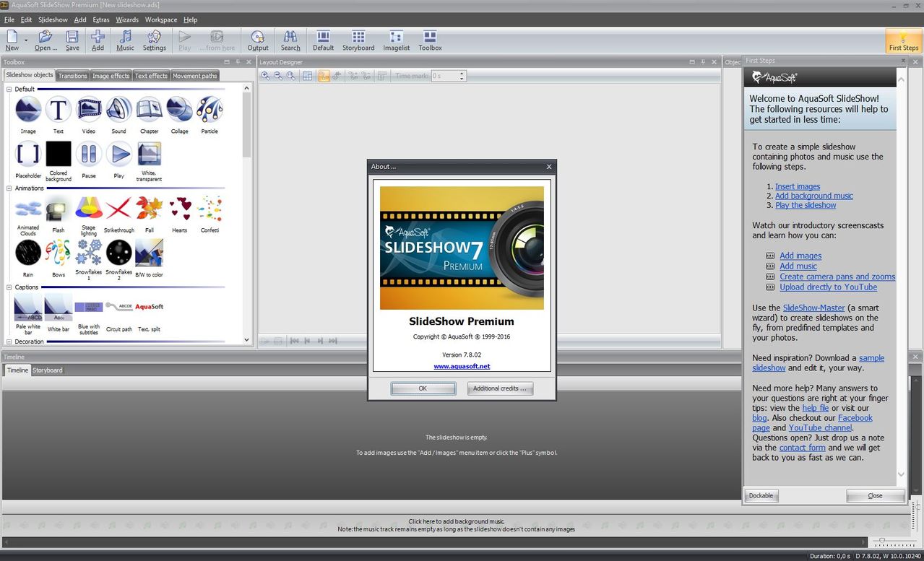Open the Insert images link

click(x=798, y=186)
